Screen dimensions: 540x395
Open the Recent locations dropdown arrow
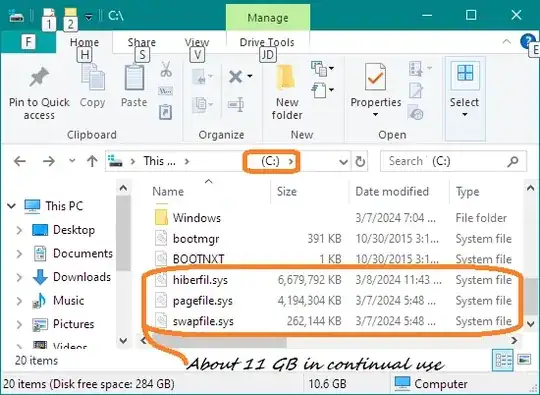pos(72,161)
